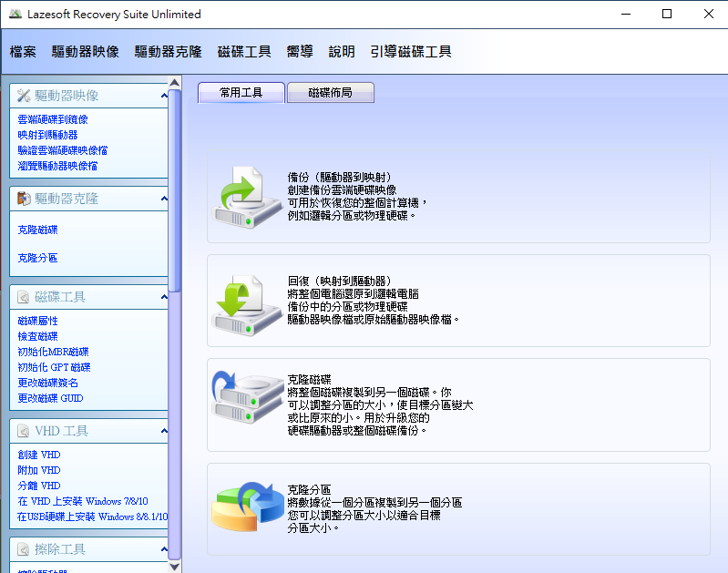Click the 創建 VHD link
This screenshot has height=573, width=728.
[39, 455]
